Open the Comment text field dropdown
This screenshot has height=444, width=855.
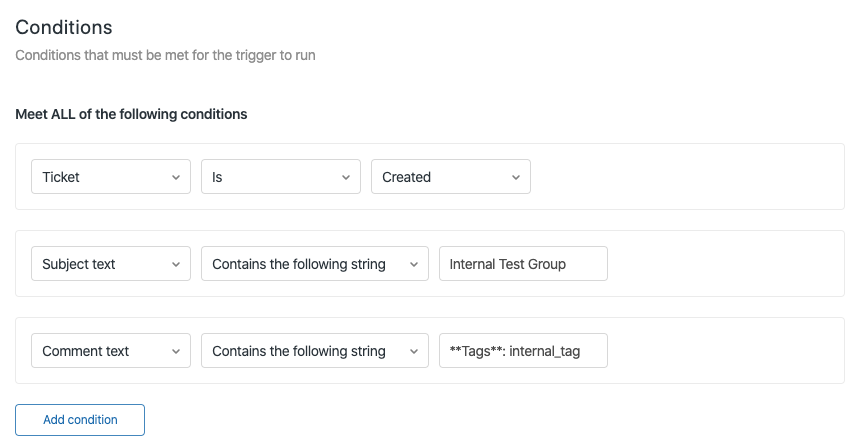(110, 351)
